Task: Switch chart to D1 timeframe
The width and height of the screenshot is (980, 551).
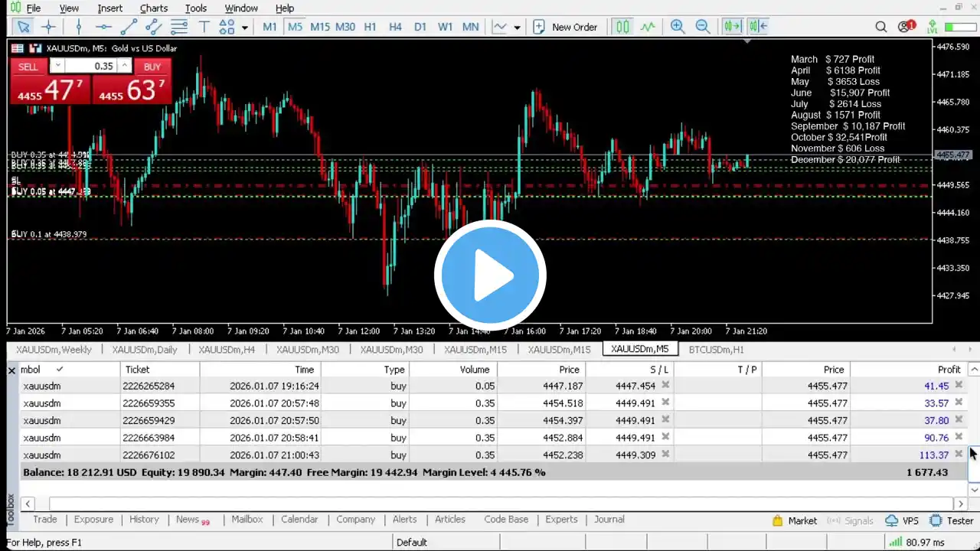Action: click(x=420, y=27)
